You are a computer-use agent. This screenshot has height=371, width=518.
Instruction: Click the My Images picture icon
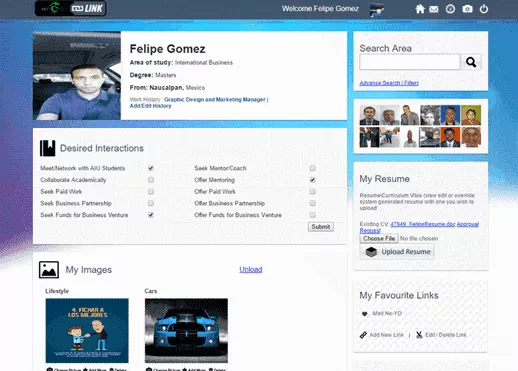49,270
